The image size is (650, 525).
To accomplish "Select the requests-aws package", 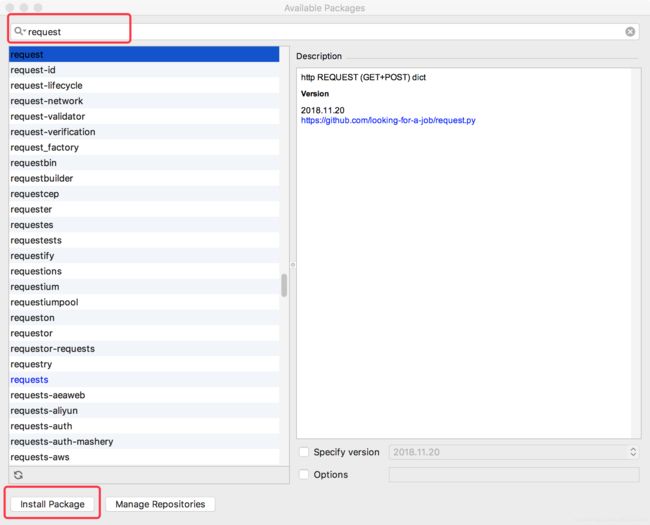I will point(144,457).
